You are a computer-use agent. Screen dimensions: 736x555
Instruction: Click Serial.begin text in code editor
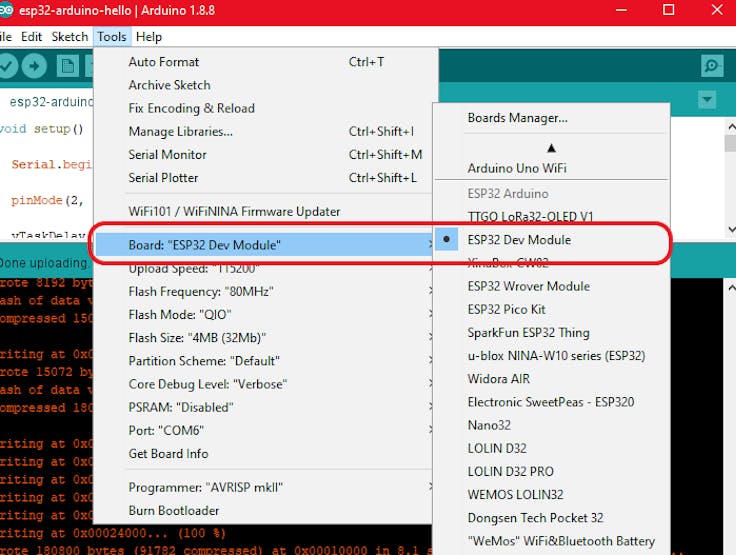[x=52, y=164]
